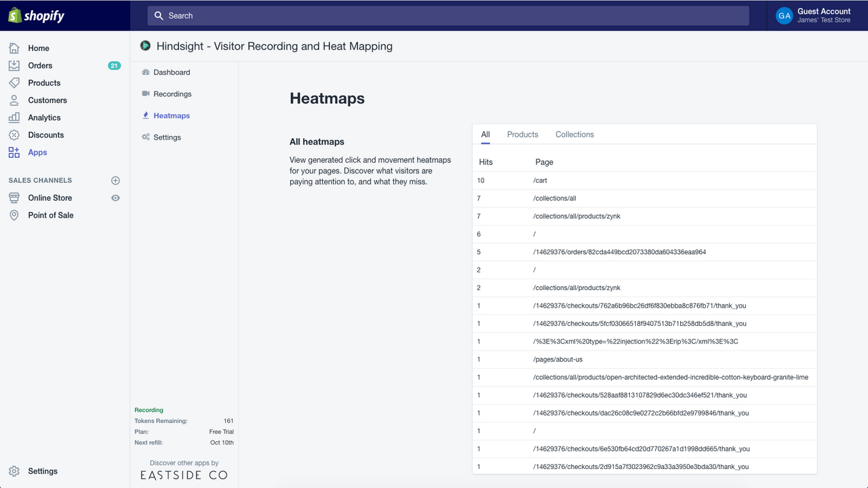Click the search magnifier icon

pyautogui.click(x=159, y=16)
